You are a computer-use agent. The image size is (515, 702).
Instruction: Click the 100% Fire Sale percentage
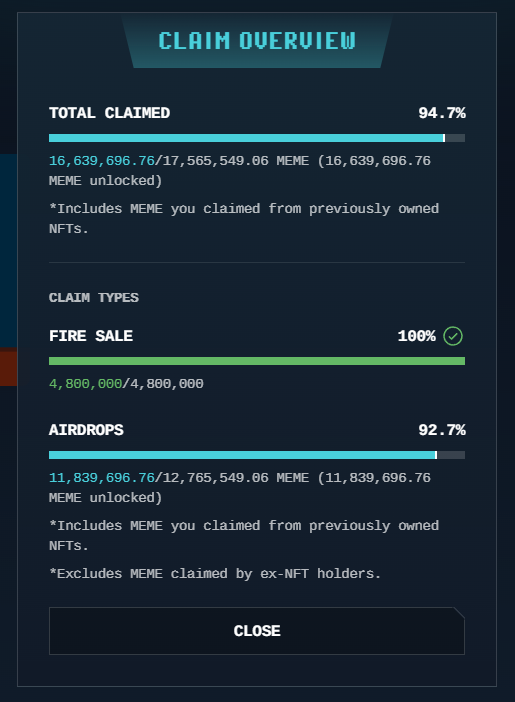pyautogui.click(x=416, y=336)
